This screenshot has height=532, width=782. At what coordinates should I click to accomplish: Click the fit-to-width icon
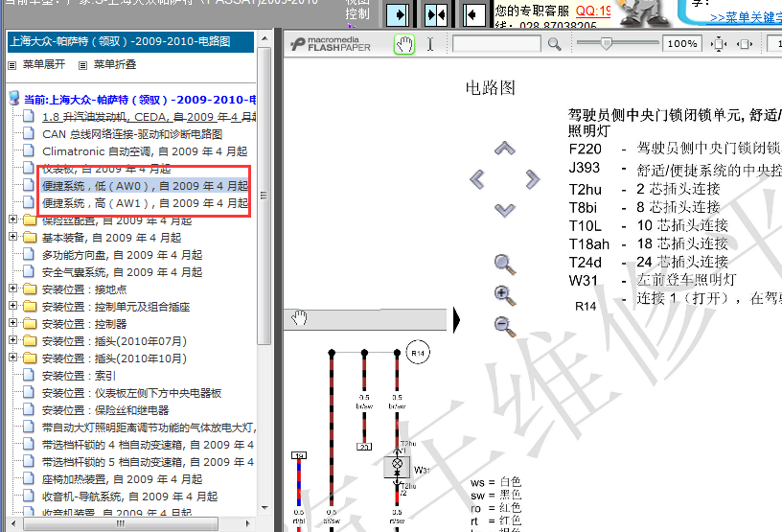(744, 44)
